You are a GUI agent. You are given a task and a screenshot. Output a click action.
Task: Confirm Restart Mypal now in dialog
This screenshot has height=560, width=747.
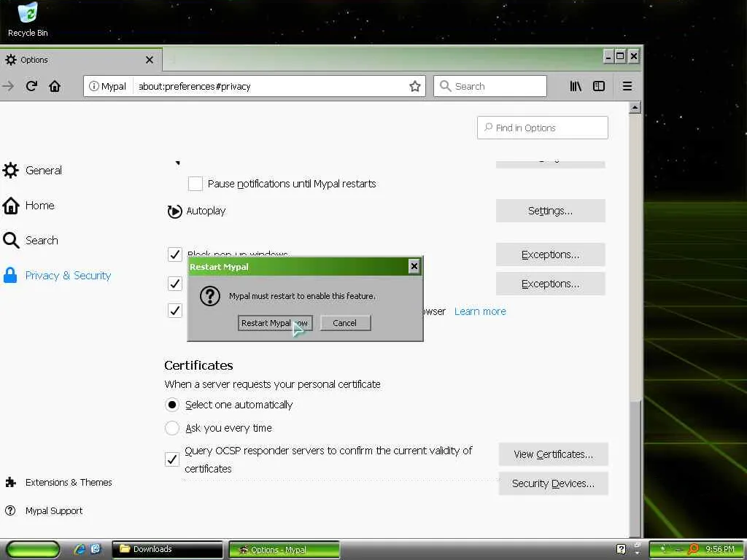coord(275,323)
